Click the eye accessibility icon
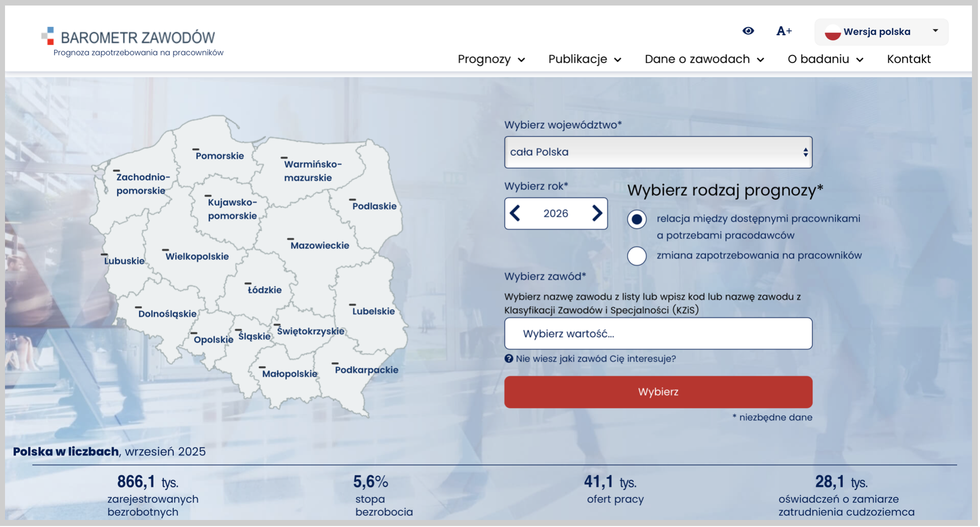 click(748, 31)
